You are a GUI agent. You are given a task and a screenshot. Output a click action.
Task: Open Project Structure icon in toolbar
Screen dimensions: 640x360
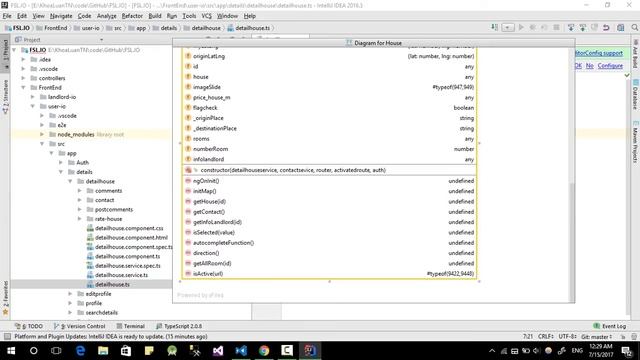click(620, 27)
